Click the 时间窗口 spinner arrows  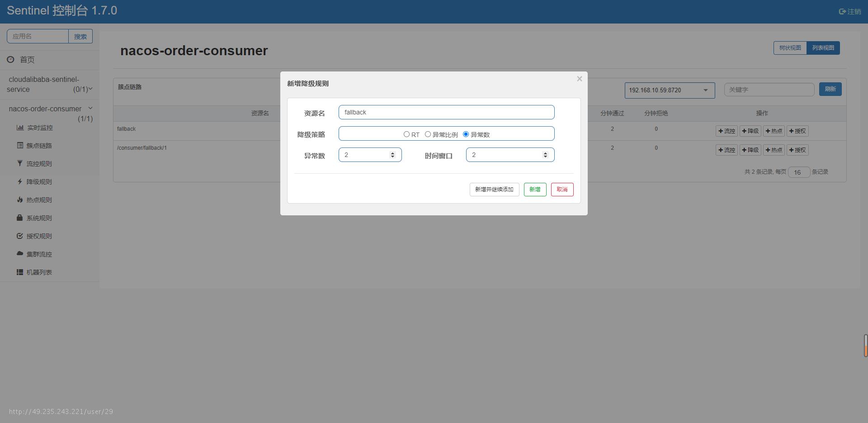coord(545,155)
